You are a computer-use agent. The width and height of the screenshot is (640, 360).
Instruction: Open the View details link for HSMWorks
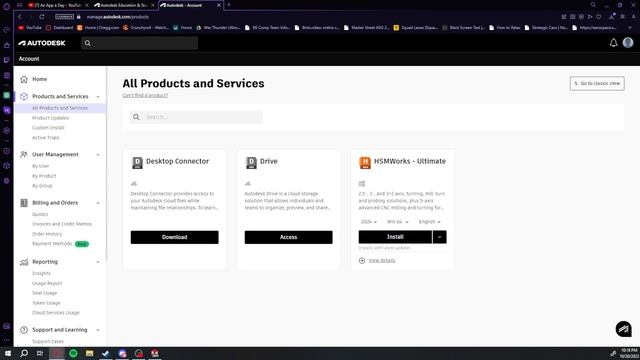click(x=382, y=260)
